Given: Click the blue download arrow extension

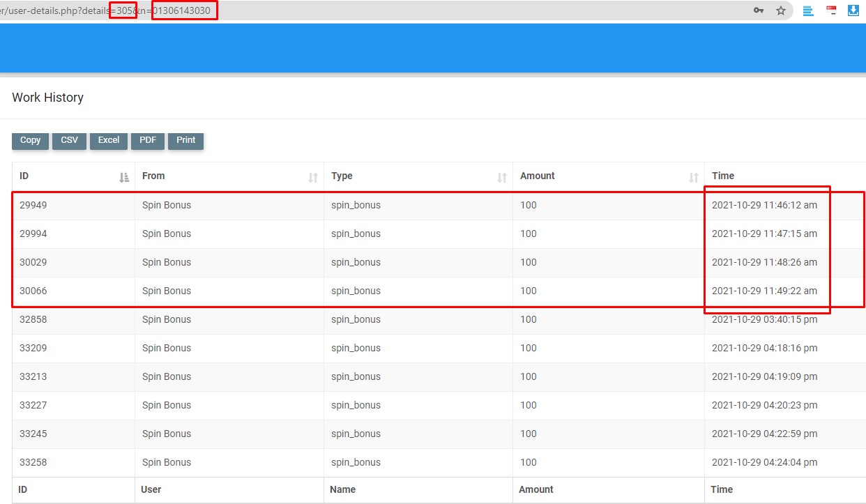Looking at the screenshot, I should coord(853,10).
